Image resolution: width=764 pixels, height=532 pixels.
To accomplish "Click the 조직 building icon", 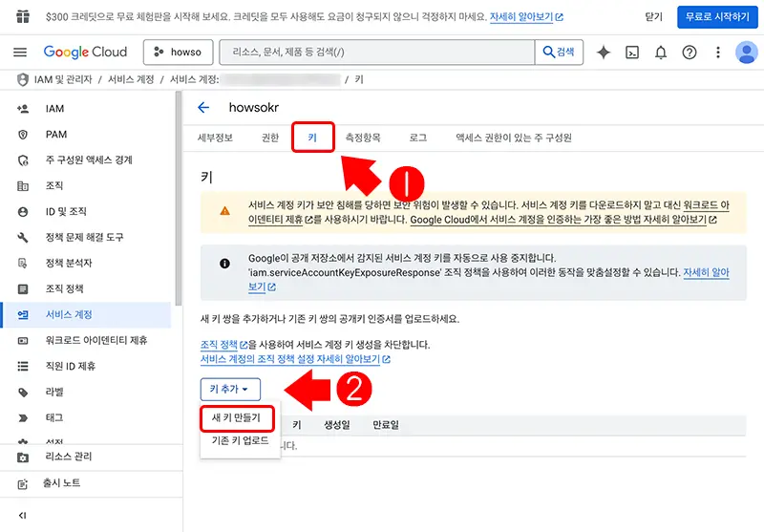I will 23,186.
